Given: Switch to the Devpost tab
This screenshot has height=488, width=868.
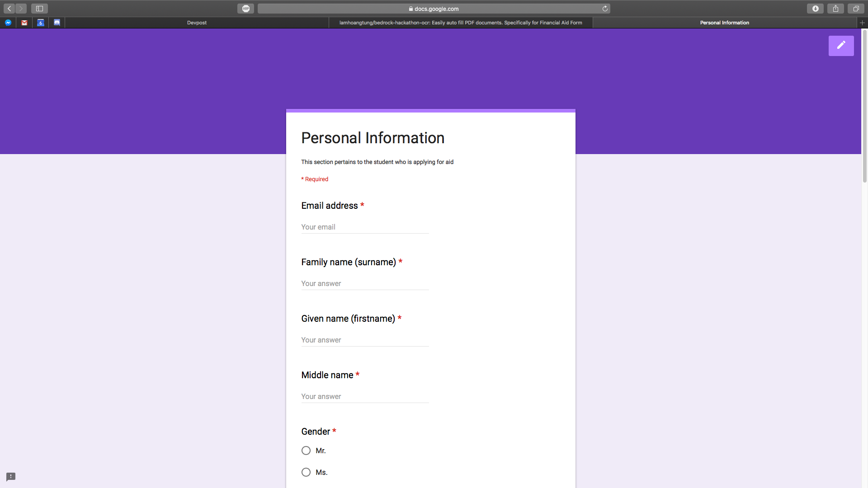Looking at the screenshot, I should 197,23.
